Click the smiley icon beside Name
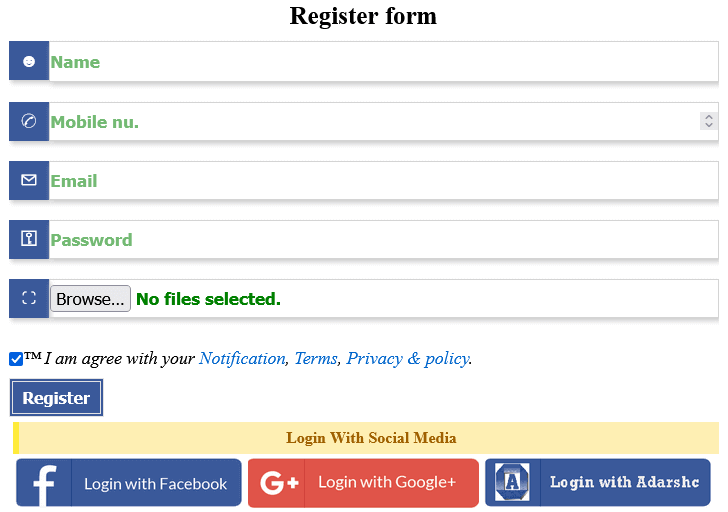This screenshot has width=728, height=512. 29,61
